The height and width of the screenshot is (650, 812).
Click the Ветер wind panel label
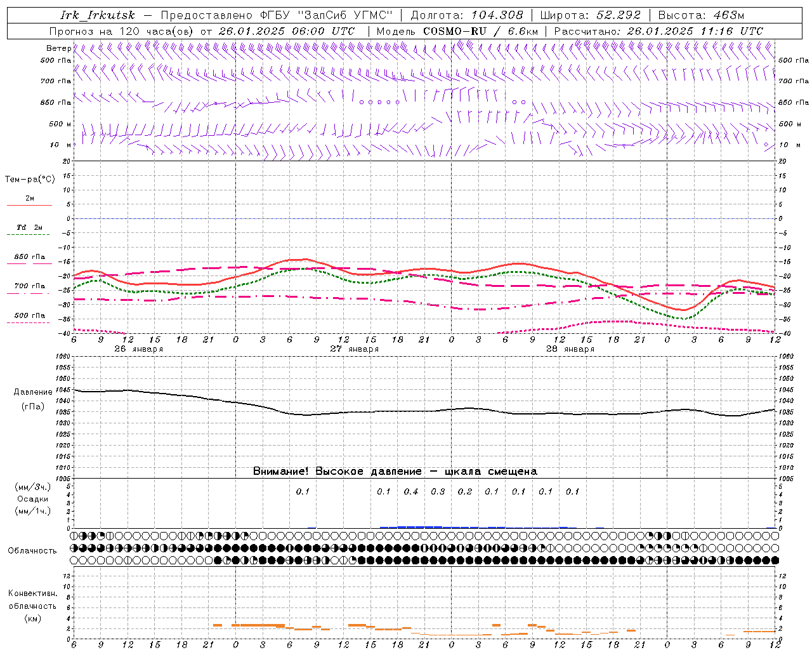click(x=58, y=48)
